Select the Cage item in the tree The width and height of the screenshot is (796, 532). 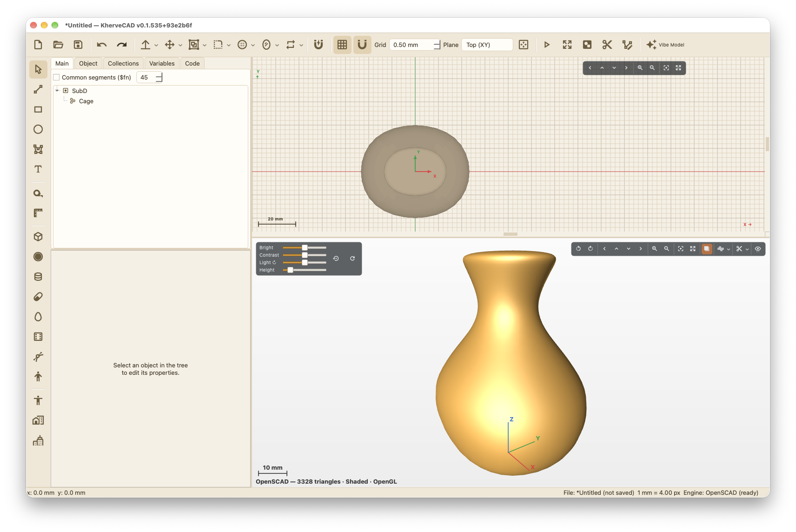[86, 101]
